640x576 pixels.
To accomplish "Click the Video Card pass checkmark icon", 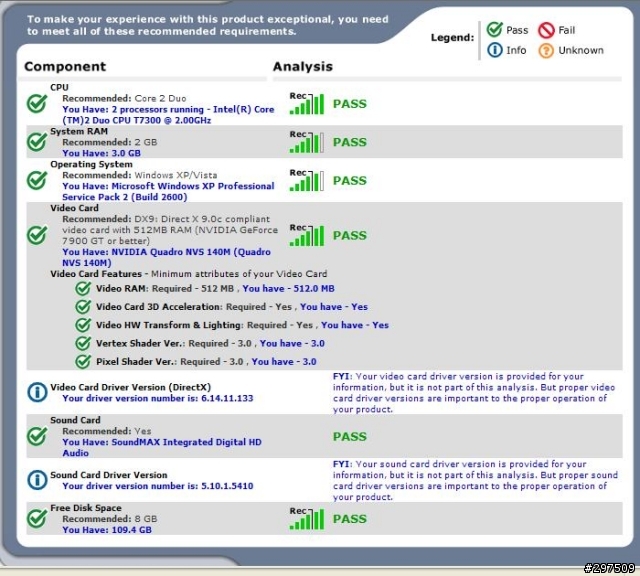I will 37,235.
